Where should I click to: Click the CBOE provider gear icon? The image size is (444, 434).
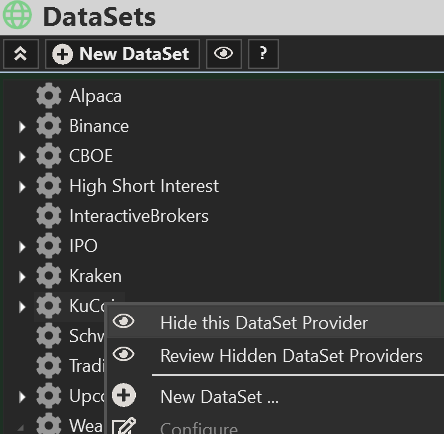click(49, 156)
